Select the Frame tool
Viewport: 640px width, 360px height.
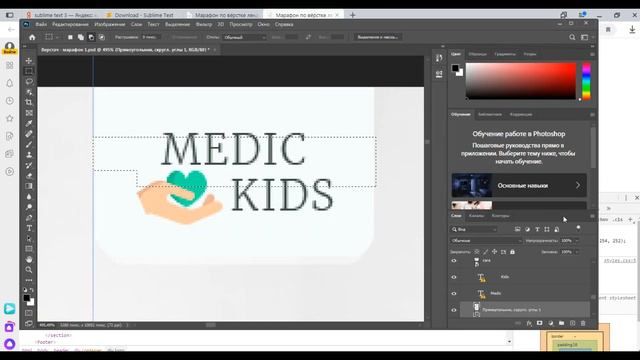tap(29, 113)
